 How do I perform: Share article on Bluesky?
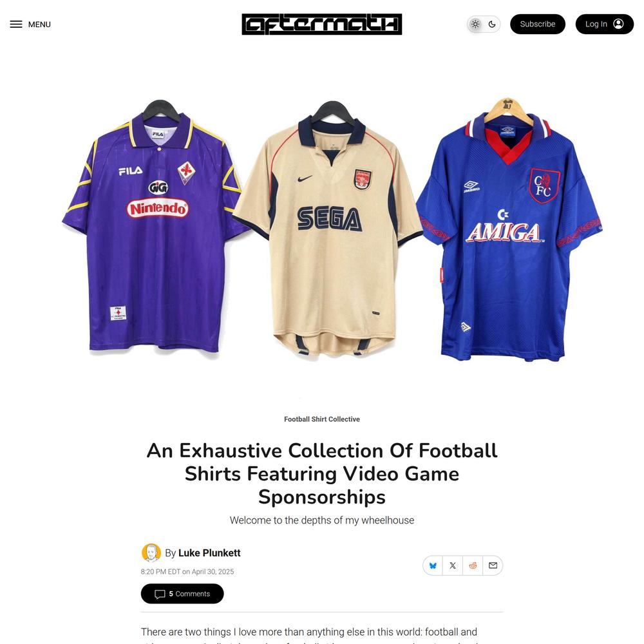tap(433, 565)
